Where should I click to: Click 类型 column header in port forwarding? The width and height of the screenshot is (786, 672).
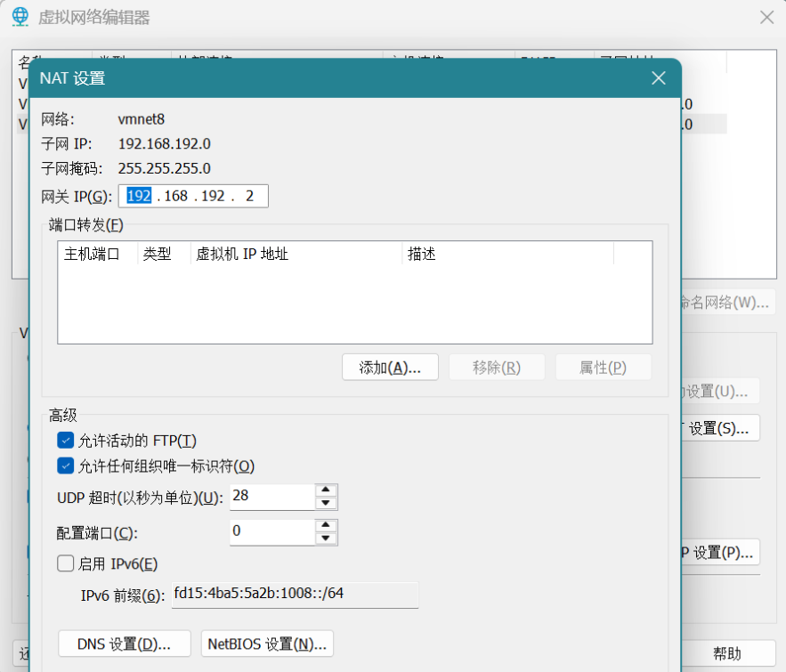pyautogui.click(x=165, y=254)
